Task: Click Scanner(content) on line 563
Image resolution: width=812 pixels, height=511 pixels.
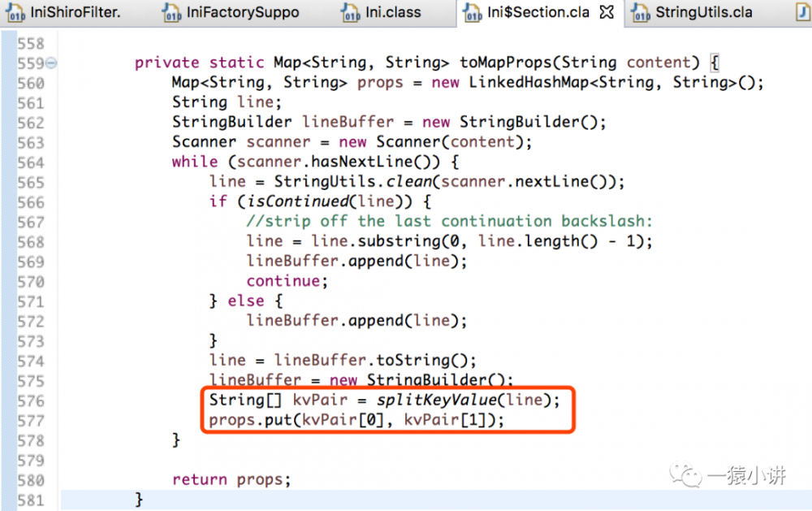Action: [449, 142]
